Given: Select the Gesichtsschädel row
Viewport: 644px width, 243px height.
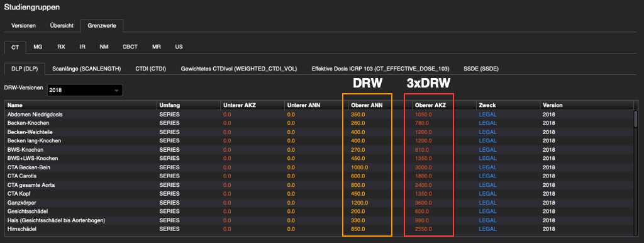Looking at the screenshot, I should (x=319, y=212).
